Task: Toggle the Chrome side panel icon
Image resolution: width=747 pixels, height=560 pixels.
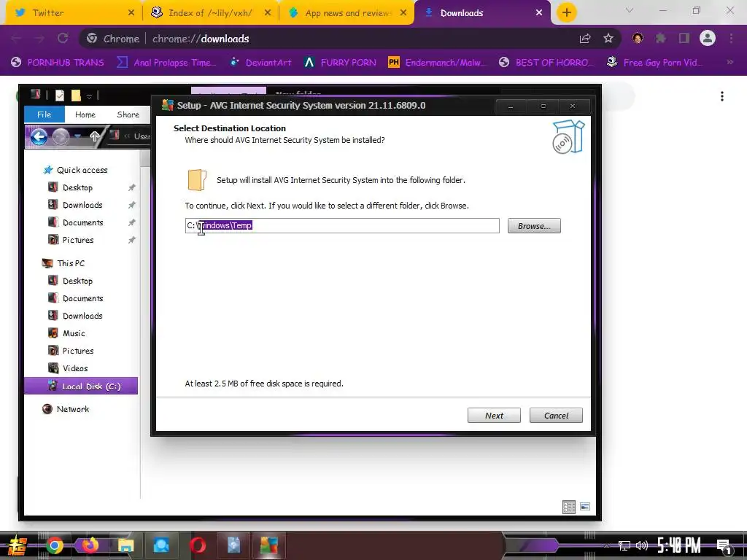Action: pos(684,39)
